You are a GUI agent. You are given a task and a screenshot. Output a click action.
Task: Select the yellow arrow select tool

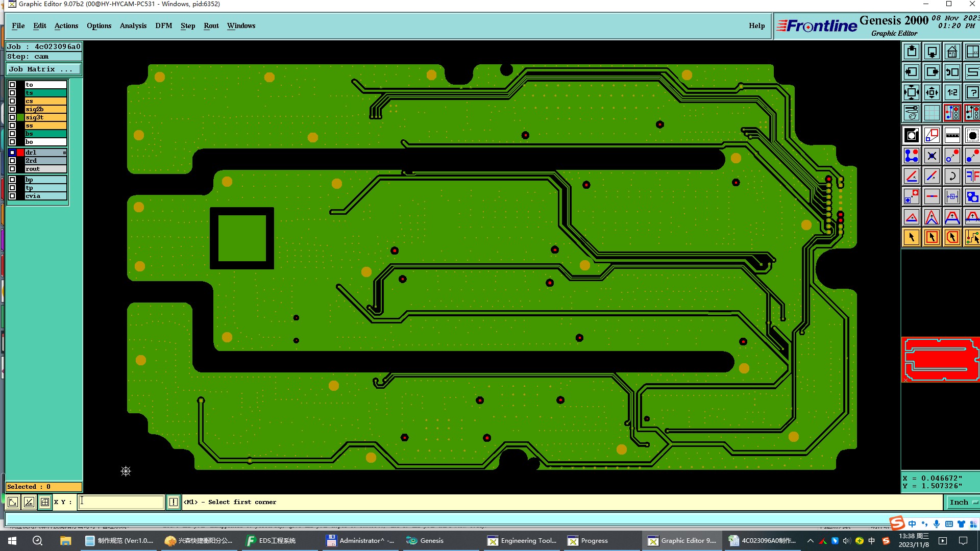(912, 237)
